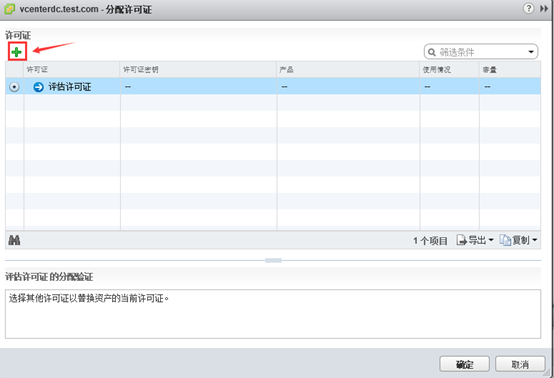Click the horizontal splitter handle between panels
The height and width of the screenshot is (378, 554).
273,260
